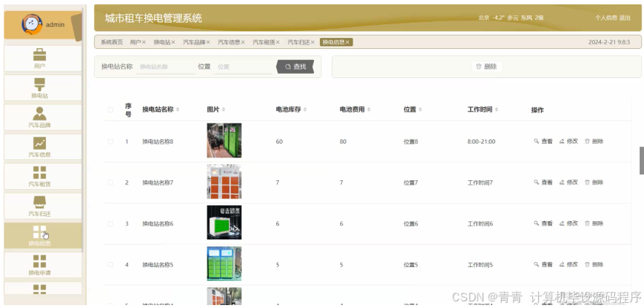Switch to the 汽车租赁 tab
644x308 pixels.
(264, 42)
